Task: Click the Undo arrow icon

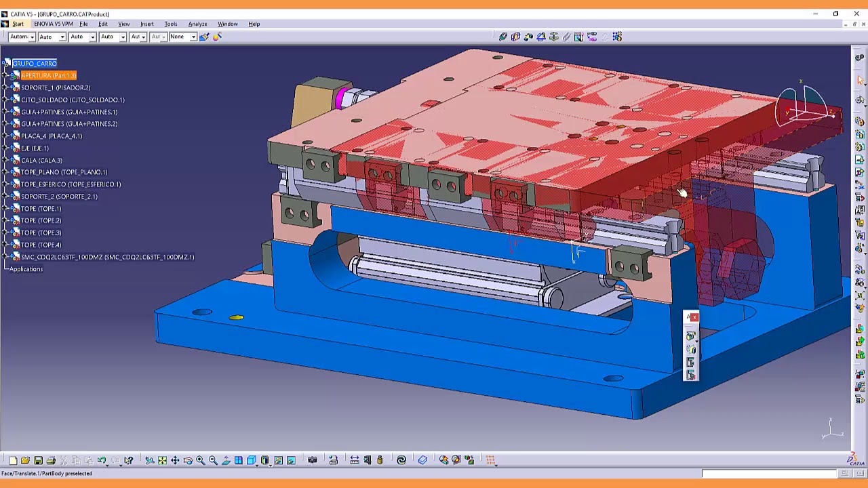Action: (x=102, y=460)
